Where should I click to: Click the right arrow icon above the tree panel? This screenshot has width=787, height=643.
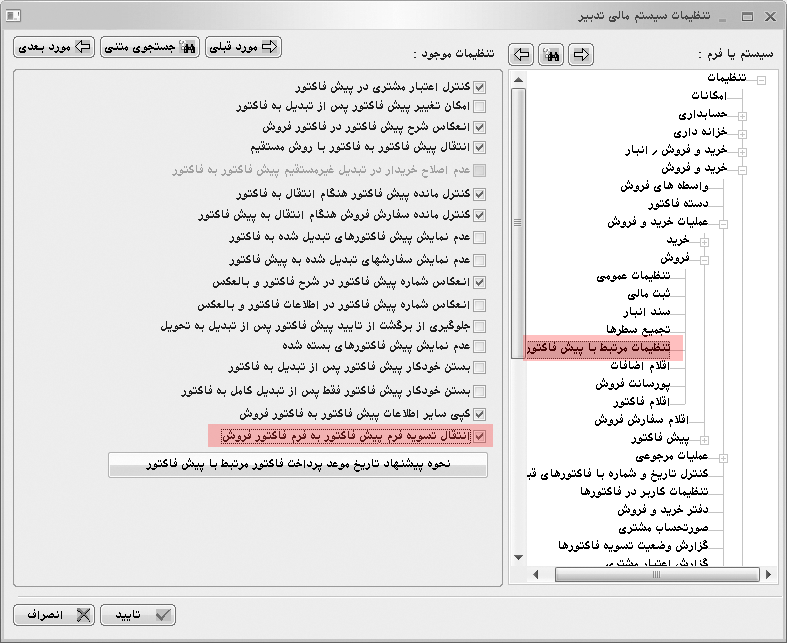point(580,54)
